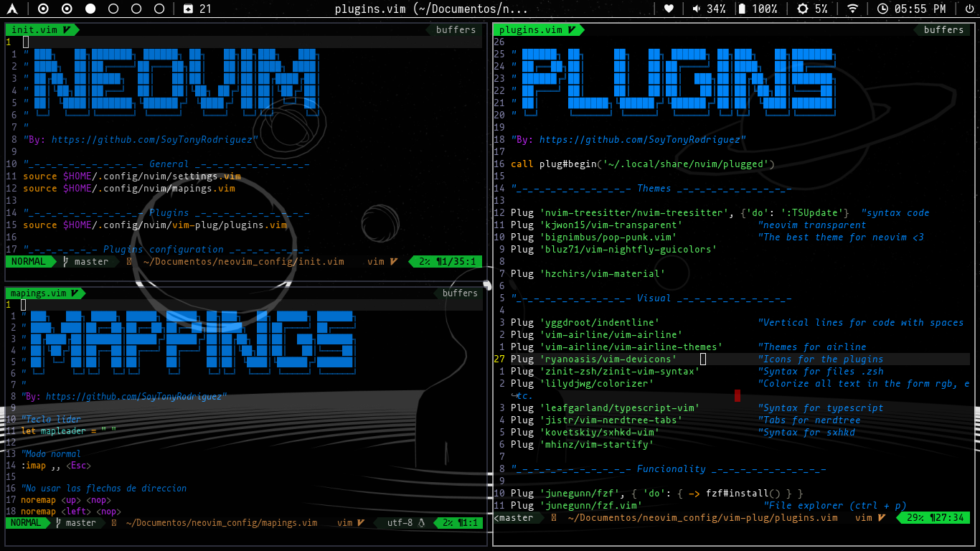Click the git branch icon in mapings.vim statusline

tap(59, 523)
